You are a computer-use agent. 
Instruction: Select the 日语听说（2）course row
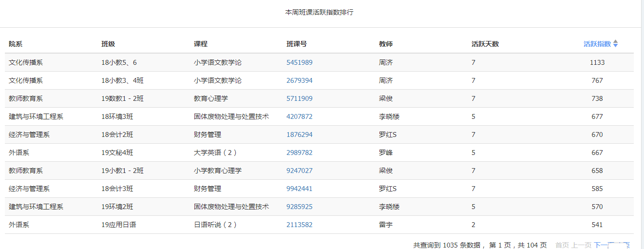tap(319, 225)
